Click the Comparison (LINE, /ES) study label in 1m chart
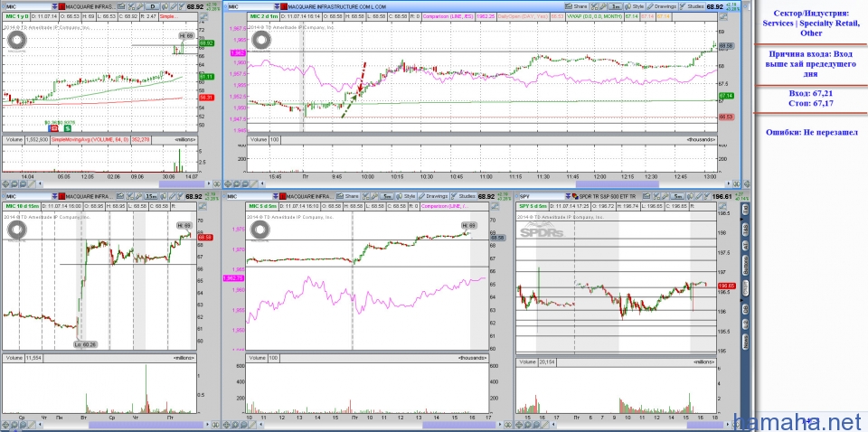868x432 pixels. (448, 16)
